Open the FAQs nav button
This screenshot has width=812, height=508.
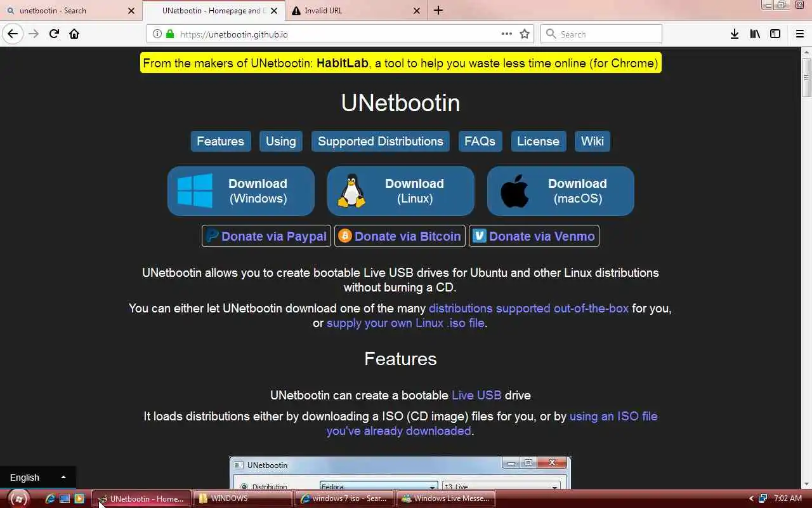click(x=480, y=141)
